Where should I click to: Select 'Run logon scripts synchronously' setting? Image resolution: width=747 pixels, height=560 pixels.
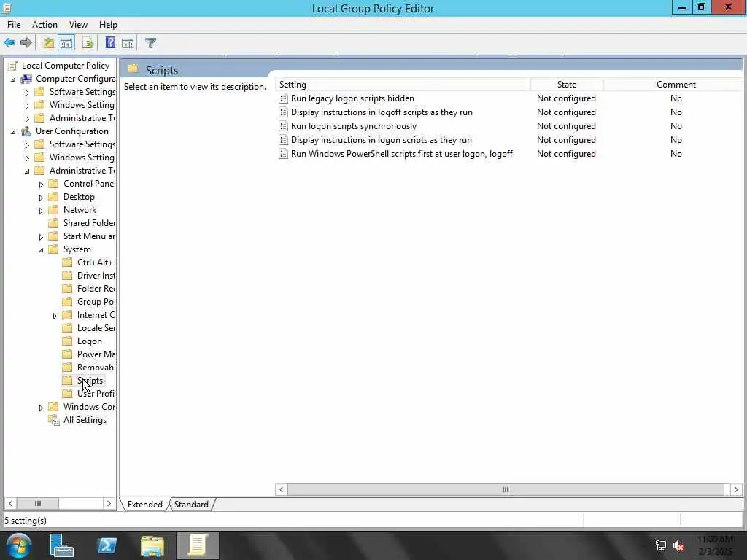(x=354, y=126)
